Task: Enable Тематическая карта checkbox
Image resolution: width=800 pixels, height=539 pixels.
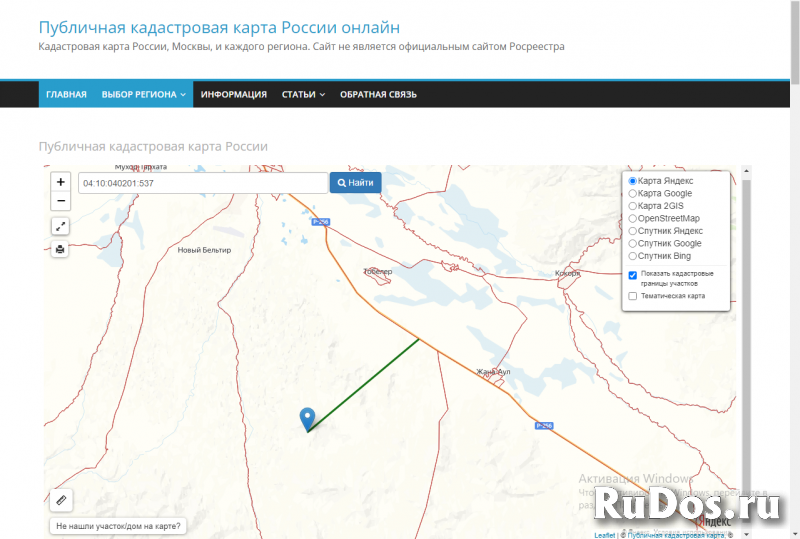Action: pyautogui.click(x=633, y=296)
